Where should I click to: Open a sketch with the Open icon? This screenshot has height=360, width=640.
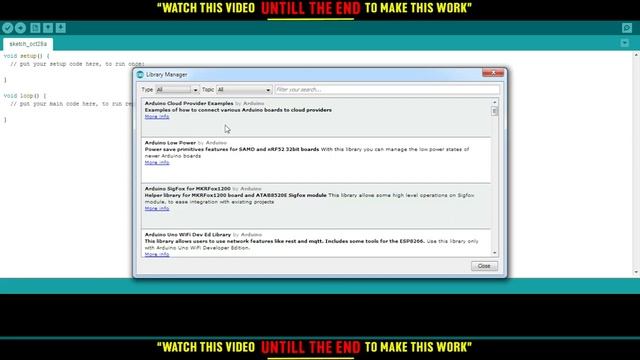point(48,28)
